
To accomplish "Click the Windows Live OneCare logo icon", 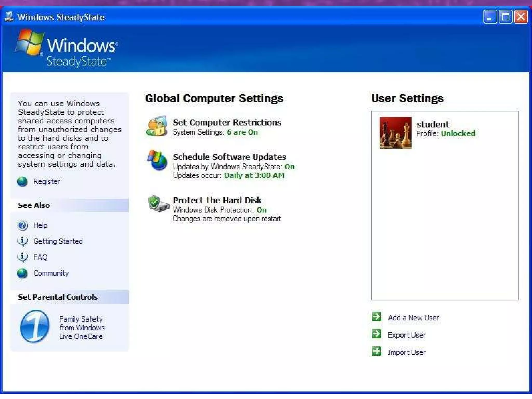I will coord(35,326).
